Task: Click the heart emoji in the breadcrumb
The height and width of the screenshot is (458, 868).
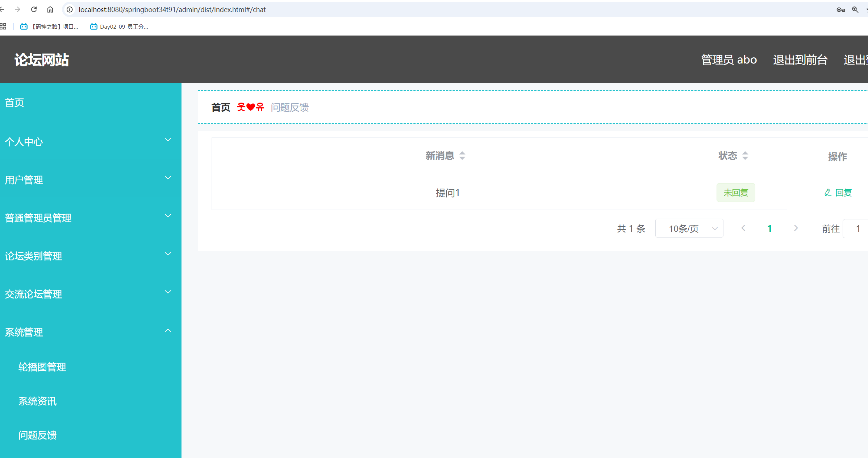Action: pyautogui.click(x=250, y=107)
